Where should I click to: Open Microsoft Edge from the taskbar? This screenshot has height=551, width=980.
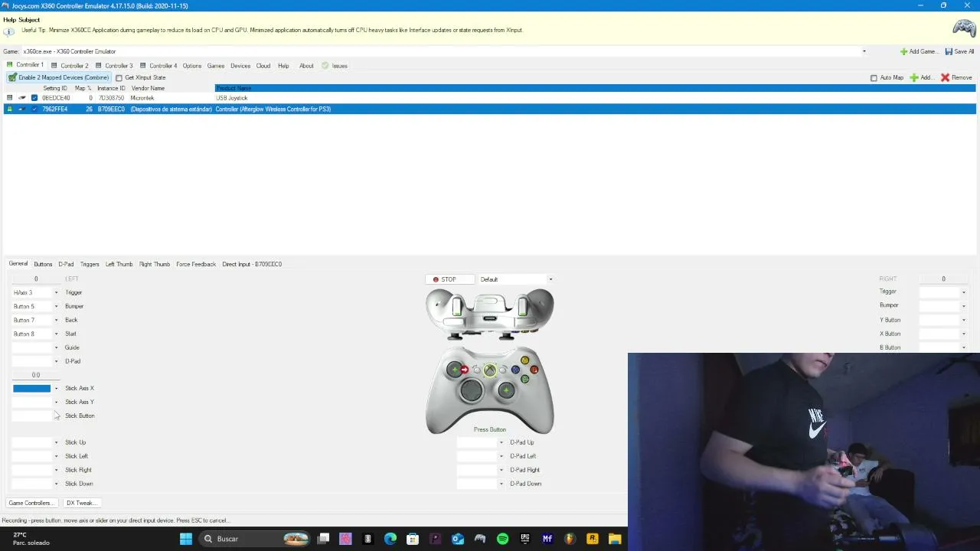click(390, 539)
